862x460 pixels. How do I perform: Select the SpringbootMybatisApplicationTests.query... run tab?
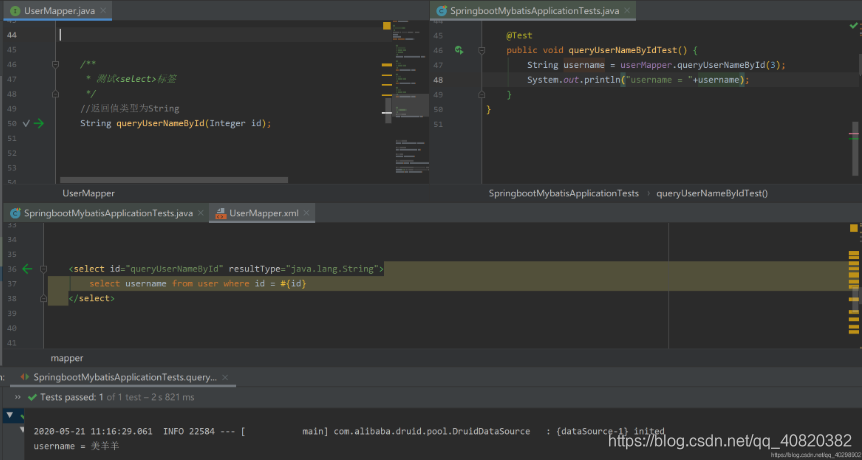click(125, 378)
